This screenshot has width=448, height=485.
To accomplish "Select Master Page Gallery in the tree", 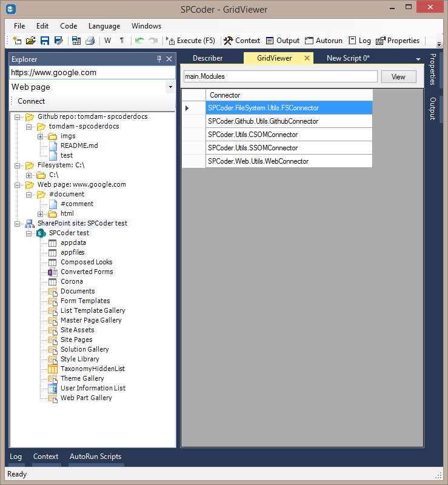I will pos(91,320).
